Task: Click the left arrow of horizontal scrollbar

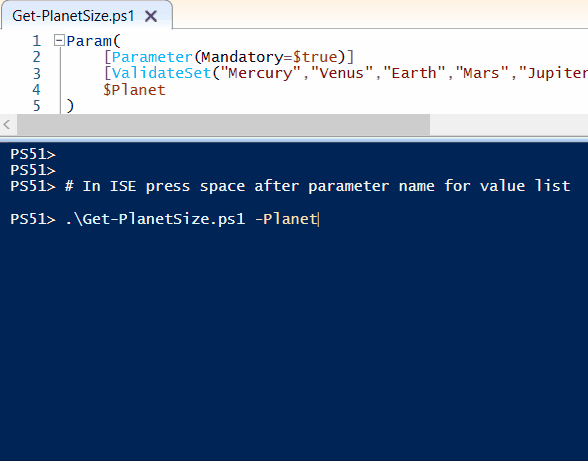Action: (7, 125)
